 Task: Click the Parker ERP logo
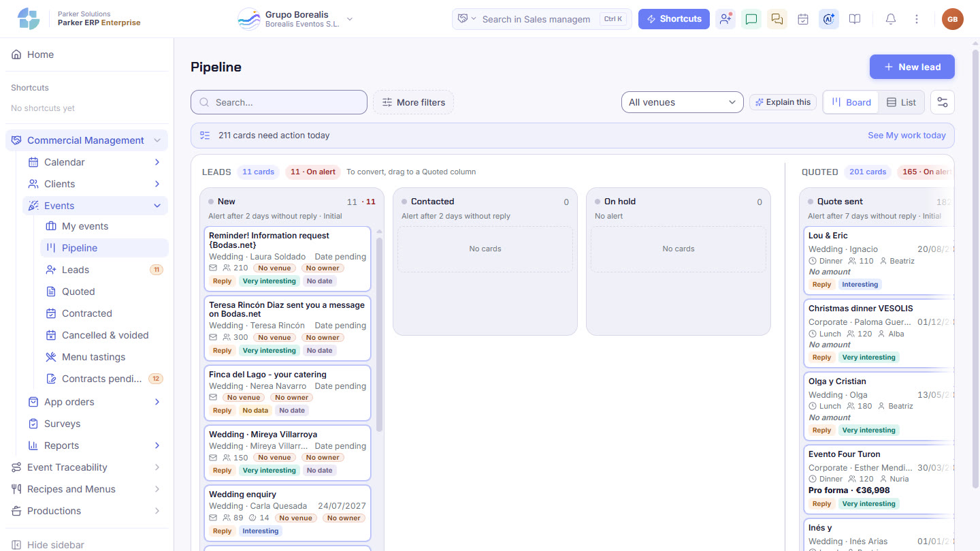pyautogui.click(x=29, y=18)
